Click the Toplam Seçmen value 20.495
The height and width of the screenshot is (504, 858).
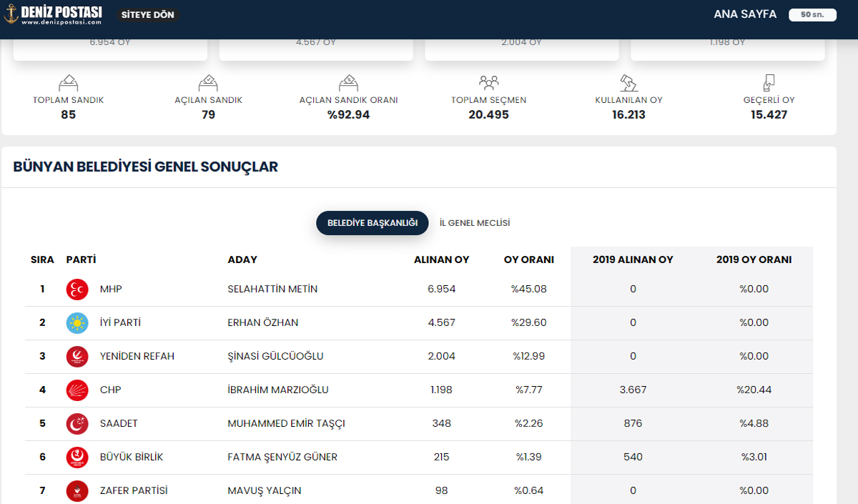click(489, 114)
